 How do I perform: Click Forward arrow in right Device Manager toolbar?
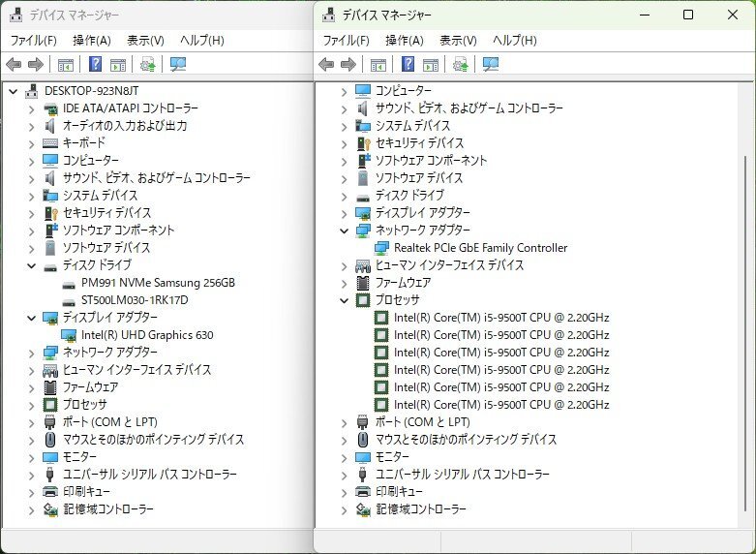click(348, 64)
